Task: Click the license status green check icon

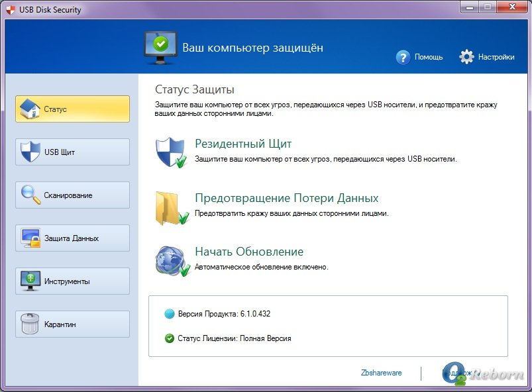Action: tap(170, 338)
